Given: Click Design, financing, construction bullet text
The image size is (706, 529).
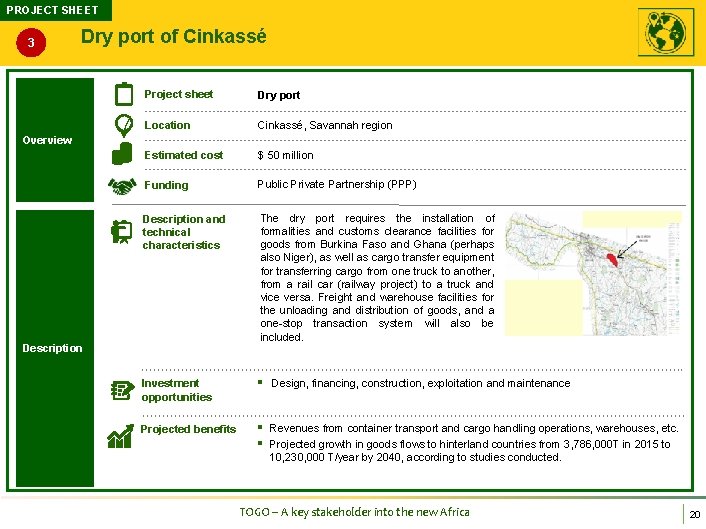Looking at the screenshot, I should 421,383.
